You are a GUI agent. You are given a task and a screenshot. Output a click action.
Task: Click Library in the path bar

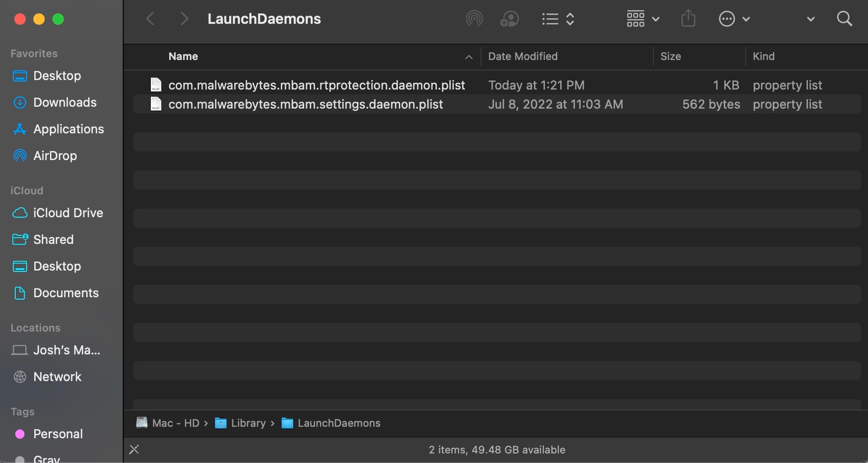click(x=248, y=423)
